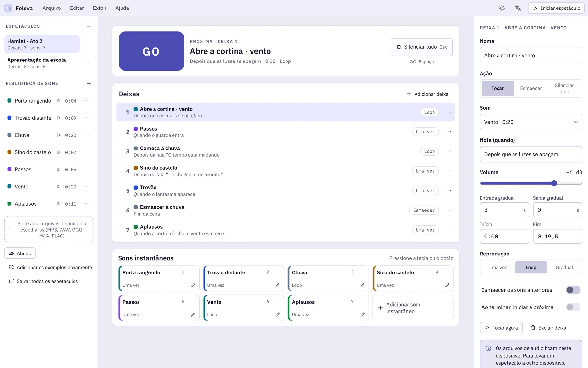
Task: Add a sound with Biblioteca de Sons plus
Action: point(89,84)
